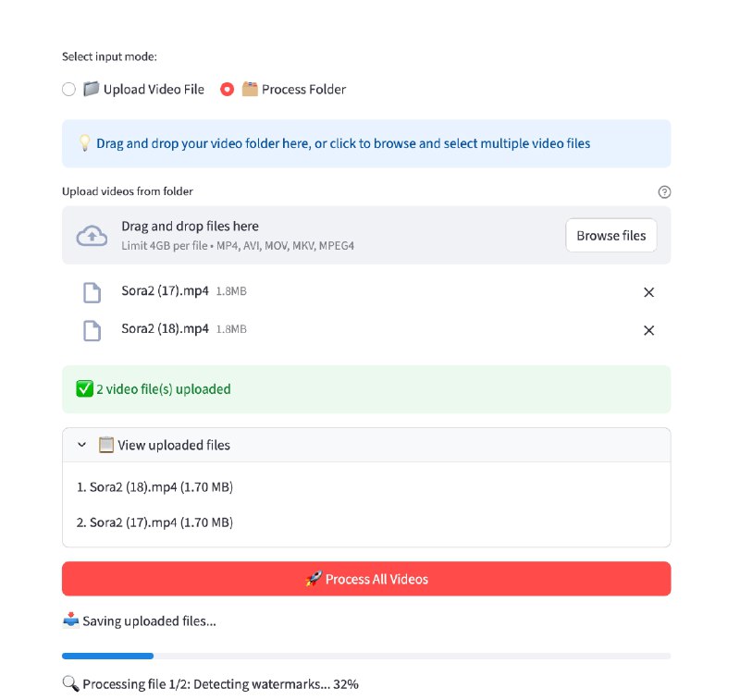
Task: Click the inbox icon next to Saving uploaded files
Action: [x=70, y=620]
